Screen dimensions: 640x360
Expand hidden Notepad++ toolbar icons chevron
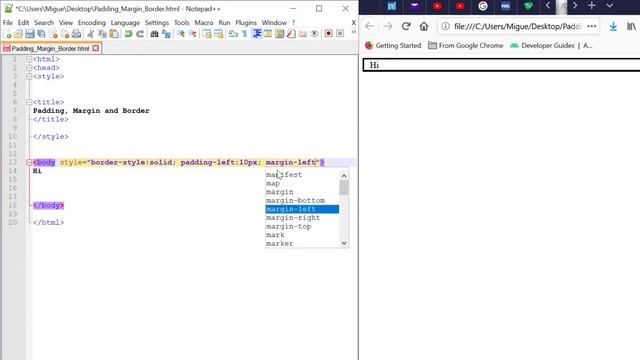[353, 32]
